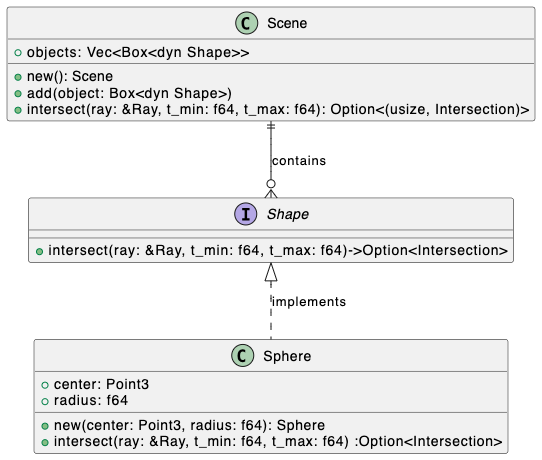Click the green dot before add(object) method

coord(18,94)
